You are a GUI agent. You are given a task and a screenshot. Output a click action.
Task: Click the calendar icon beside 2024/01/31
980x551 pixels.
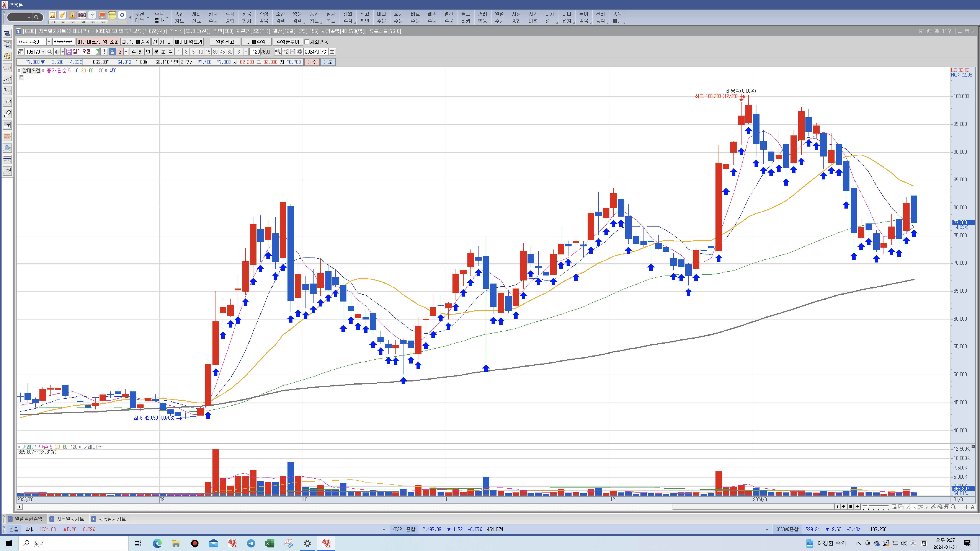pyautogui.click(x=332, y=52)
